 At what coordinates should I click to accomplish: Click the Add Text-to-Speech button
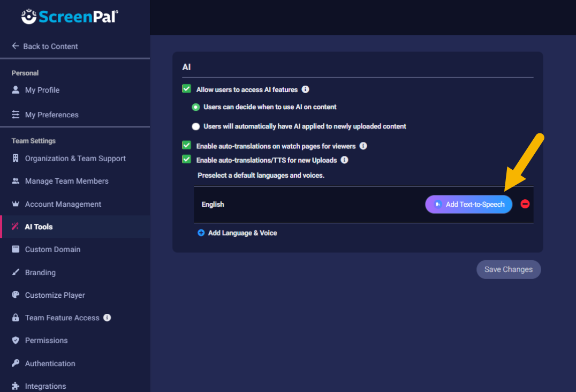click(x=468, y=204)
